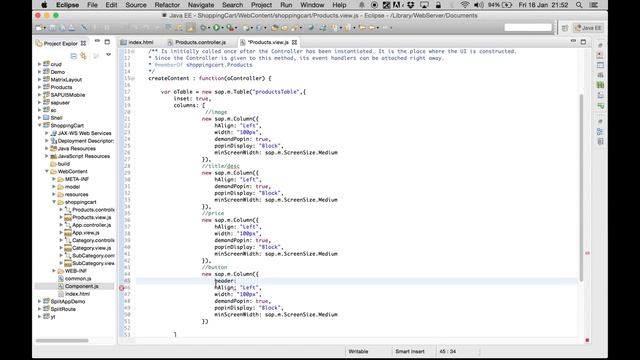The height and width of the screenshot is (360, 640).
Task: Open the Project Explorer view menu arrow
Action: [109, 55]
